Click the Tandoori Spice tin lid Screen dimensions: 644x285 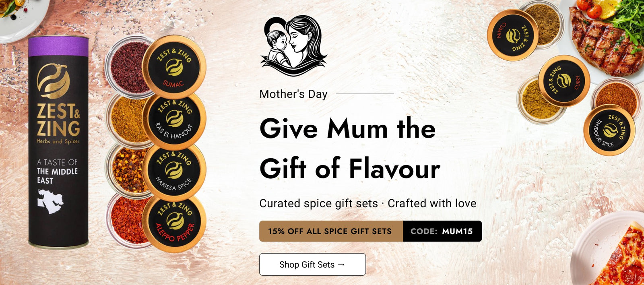click(609, 130)
